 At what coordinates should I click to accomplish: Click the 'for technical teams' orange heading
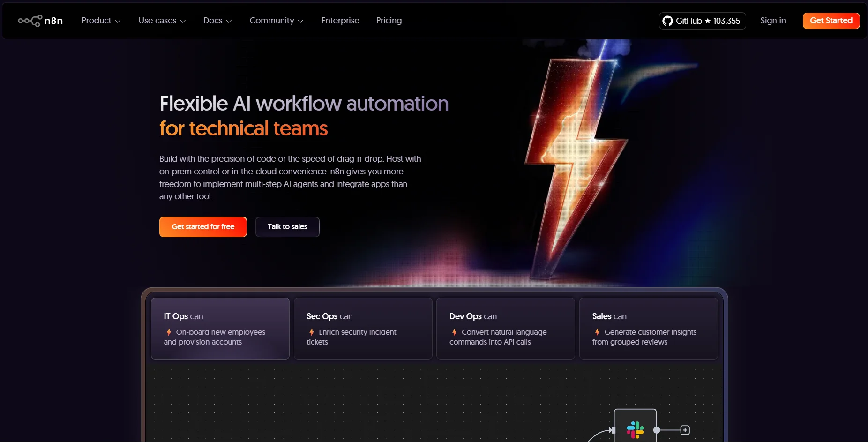243,128
